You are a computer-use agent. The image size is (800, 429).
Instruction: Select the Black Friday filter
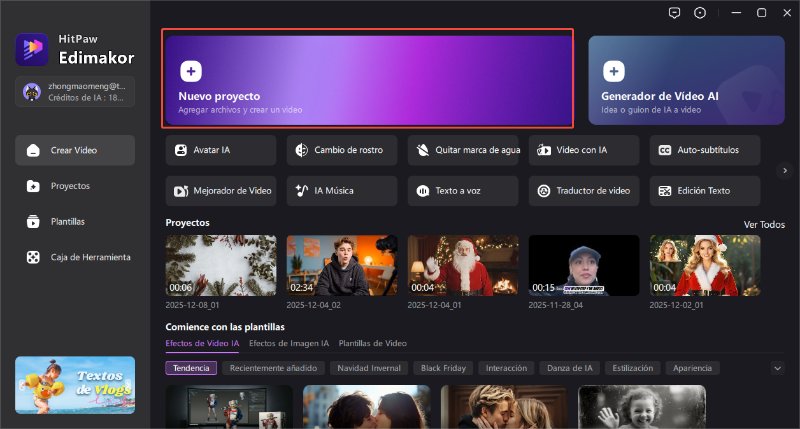443,368
